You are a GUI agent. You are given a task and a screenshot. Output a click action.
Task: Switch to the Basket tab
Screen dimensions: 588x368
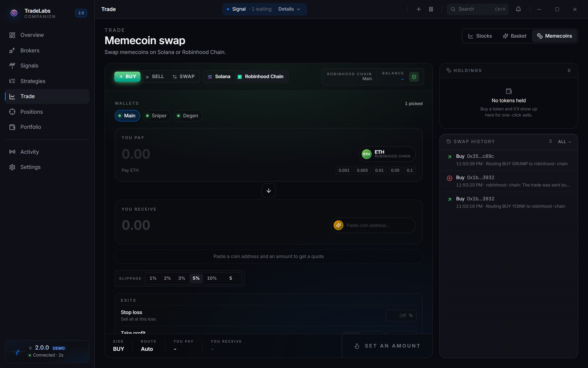[x=515, y=36]
